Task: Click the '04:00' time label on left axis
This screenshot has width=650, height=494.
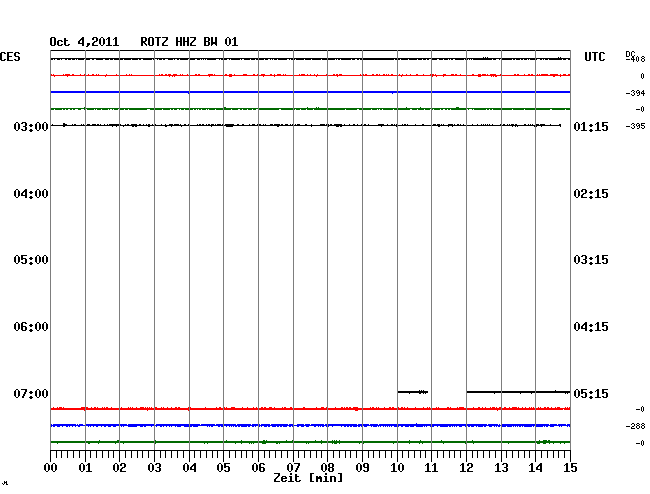Action: tap(31, 194)
